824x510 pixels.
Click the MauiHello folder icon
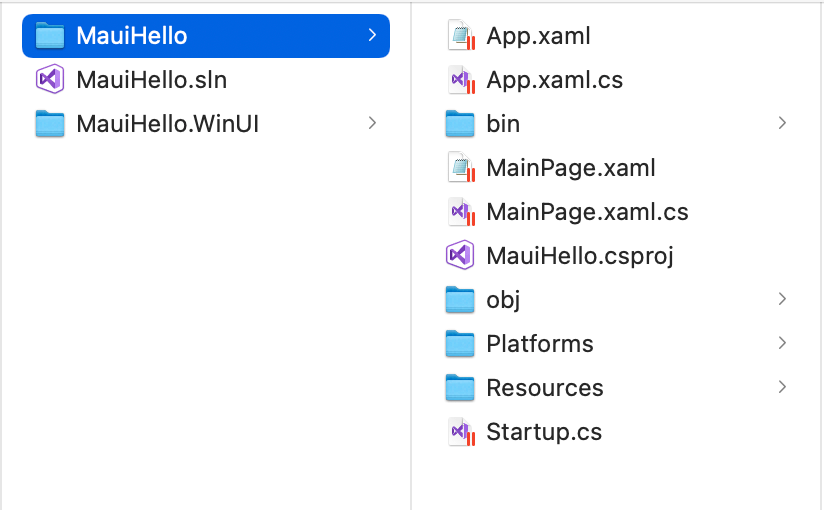click(50, 36)
